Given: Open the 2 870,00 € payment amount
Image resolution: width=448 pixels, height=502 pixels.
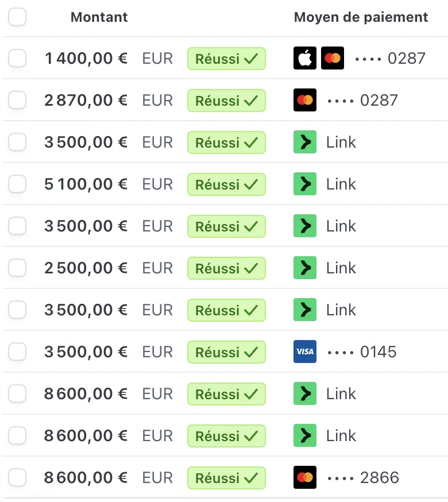Looking at the screenshot, I should (86, 100).
